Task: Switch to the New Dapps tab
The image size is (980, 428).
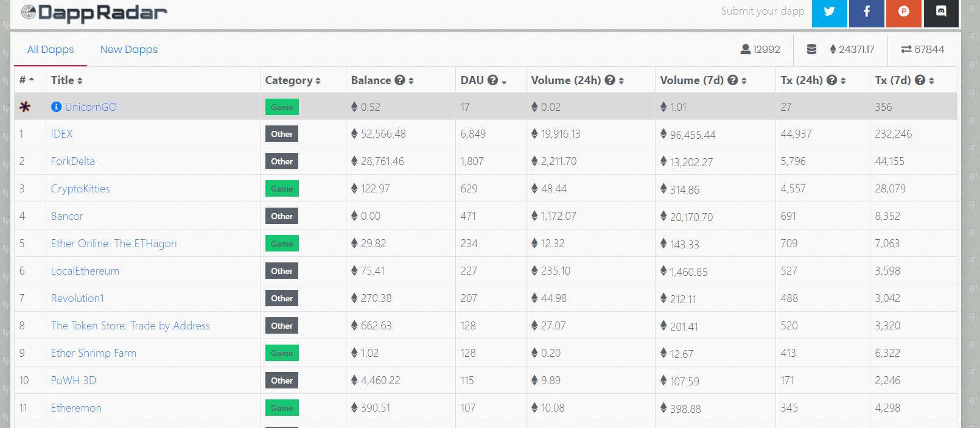Action: (129, 49)
